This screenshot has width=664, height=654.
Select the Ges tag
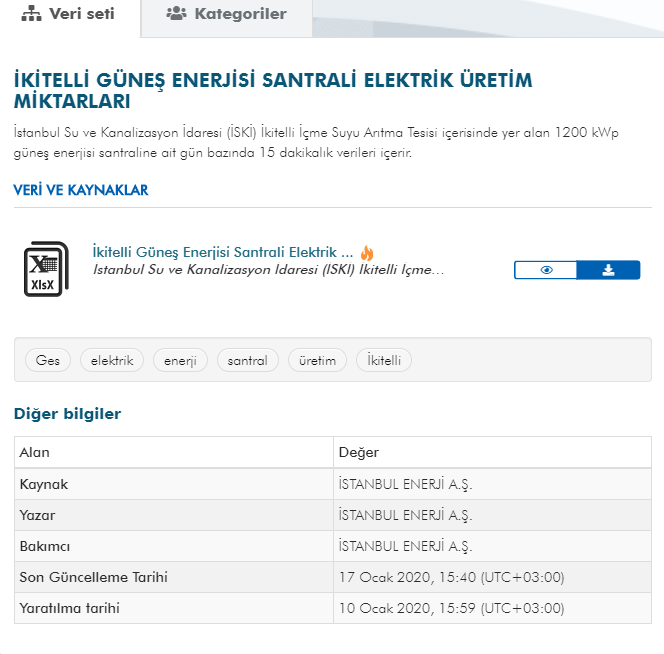pos(48,360)
